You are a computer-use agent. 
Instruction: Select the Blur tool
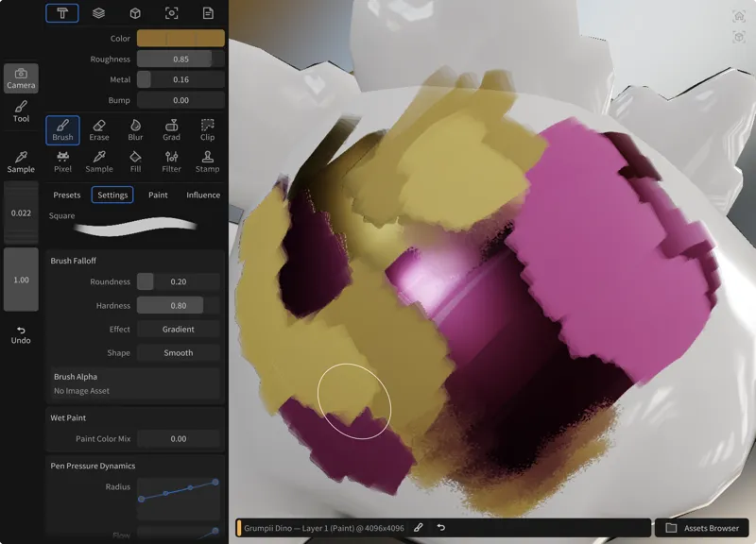point(135,130)
